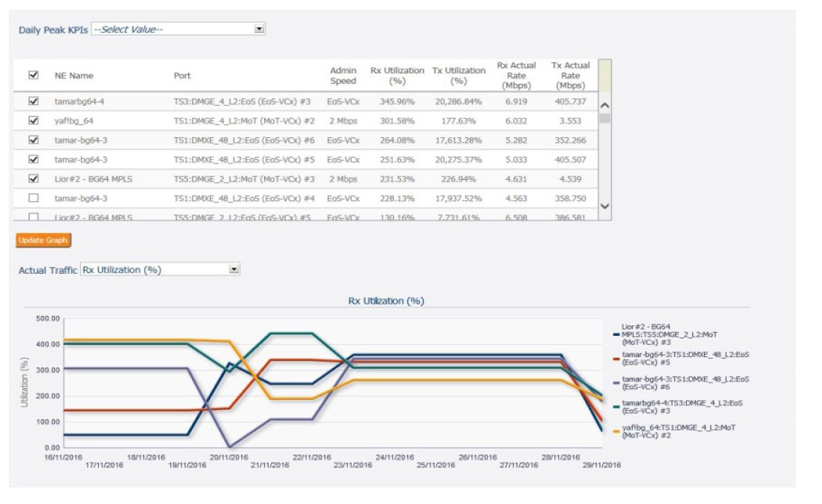Image resolution: width=822 pixels, height=504 pixels.
Task: Click the Update Graph button
Action: coord(43,240)
